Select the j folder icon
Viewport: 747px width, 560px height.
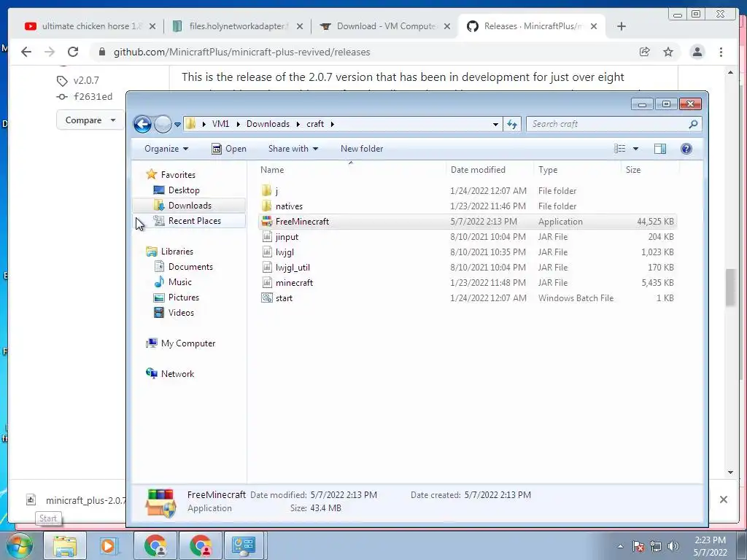[x=267, y=191]
